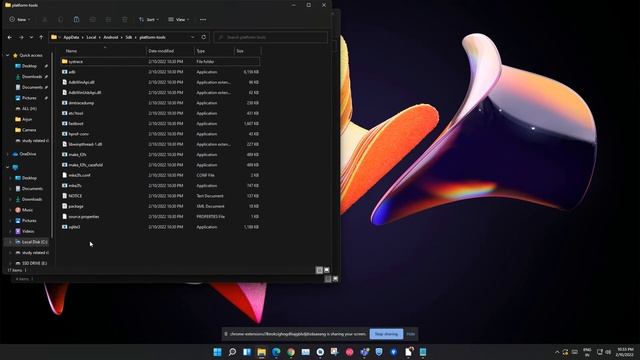Screen dimensions: 640x360
Task: Open taskbar Search
Action: tap(232, 352)
